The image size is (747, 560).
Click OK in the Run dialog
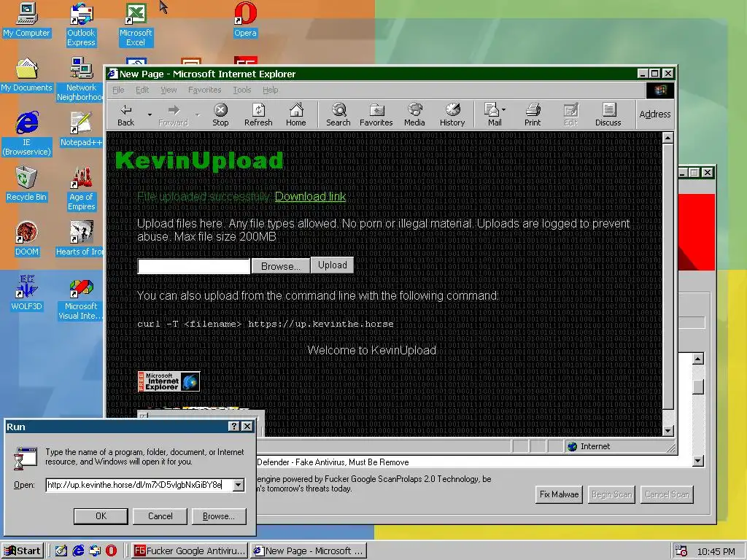tap(101, 516)
